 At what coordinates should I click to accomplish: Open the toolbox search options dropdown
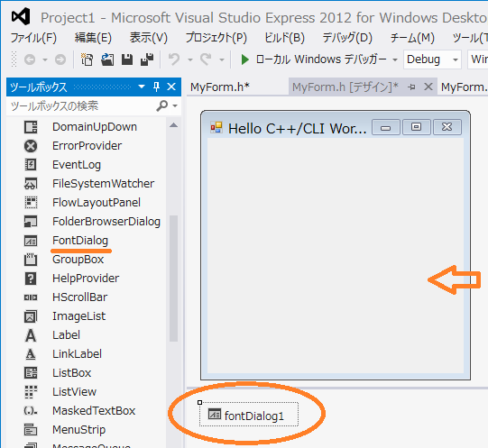coord(175,106)
